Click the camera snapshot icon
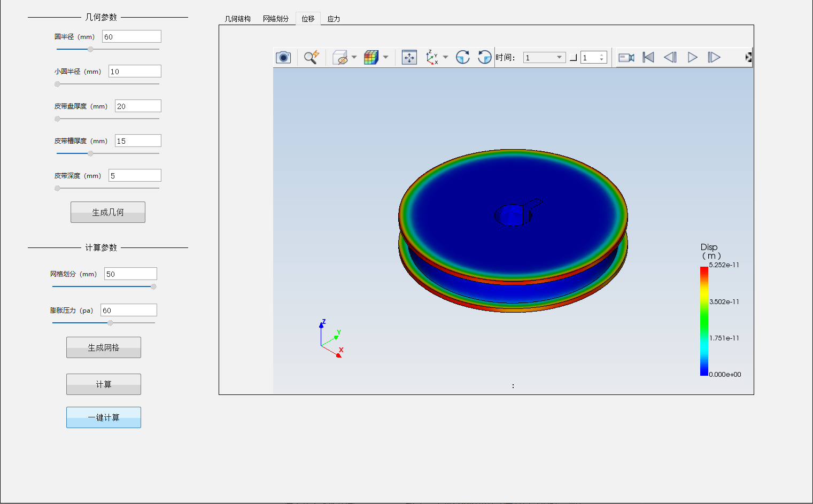 coord(283,57)
